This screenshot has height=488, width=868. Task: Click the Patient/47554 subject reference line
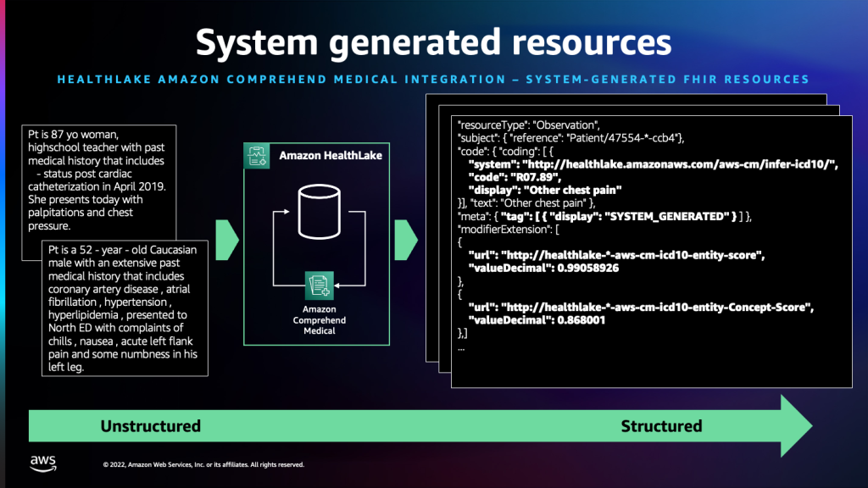point(570,138)
